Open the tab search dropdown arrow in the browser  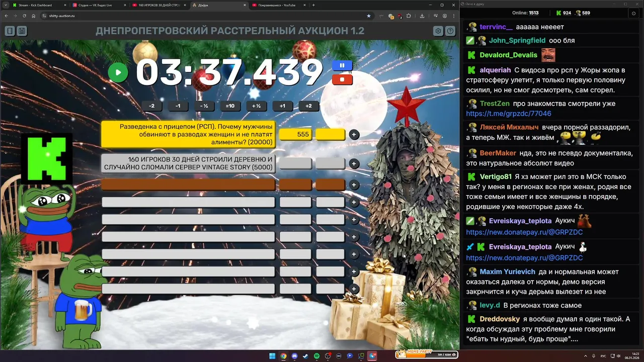[5, 5]
